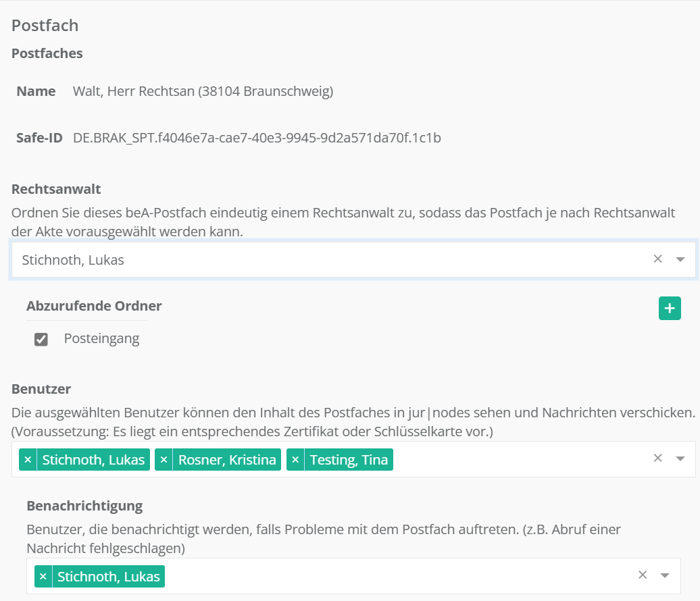Open the Benutzer dropdown arrow

[680, 459]
